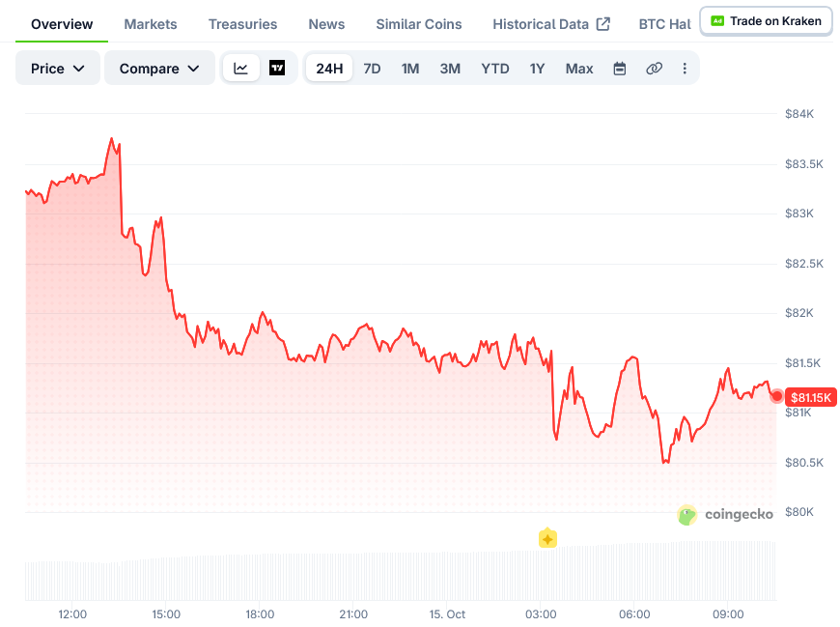Click the 15. Oct date axis label
Viewport: 840px width, 627px height.
click(x=447, y=614)
